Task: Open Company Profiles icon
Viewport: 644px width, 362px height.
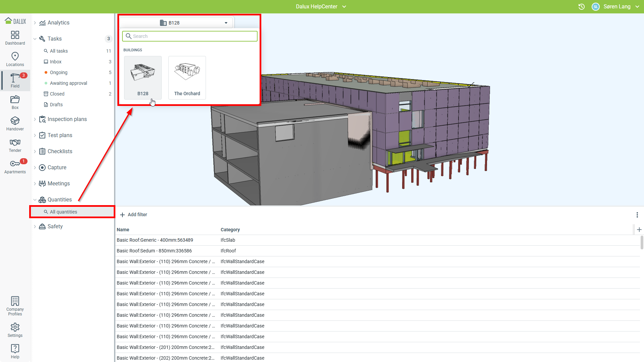Action: (x=15, y=306)
